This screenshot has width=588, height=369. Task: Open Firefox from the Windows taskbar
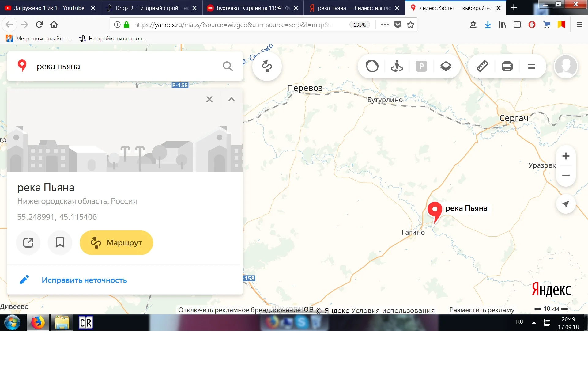37,322
